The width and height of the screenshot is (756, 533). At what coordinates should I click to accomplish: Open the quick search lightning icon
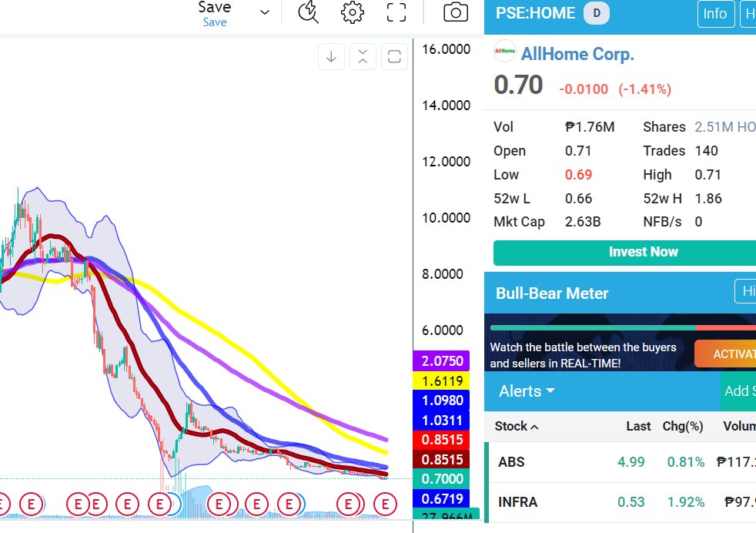pos(308,12)
